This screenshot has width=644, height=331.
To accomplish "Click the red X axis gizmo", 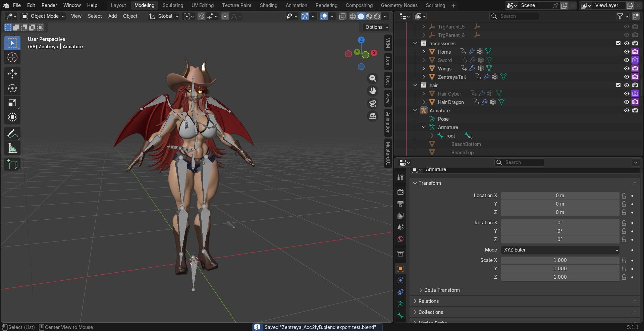I will click(374, 53).
